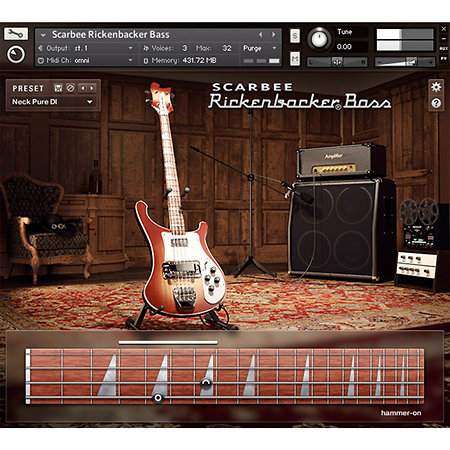Click the round Kontakt knob icon under the wrench
The height and width of the screenshot is (450, 450).
tap(16, 54)
